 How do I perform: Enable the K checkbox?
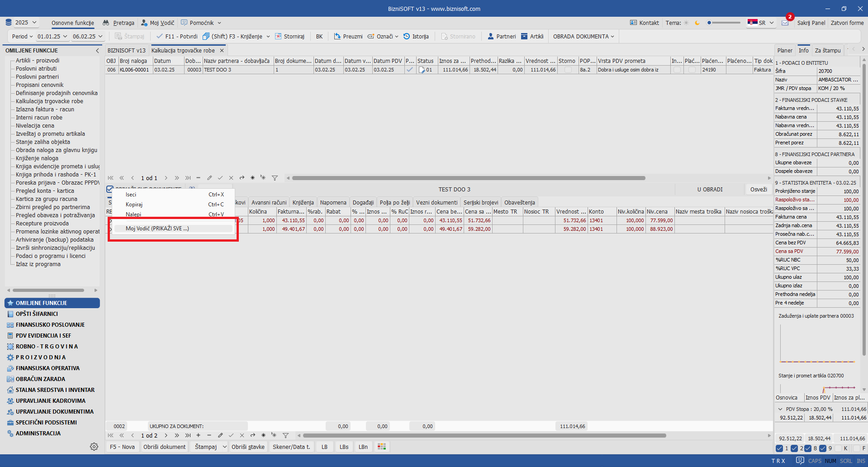(x=838, y=448)
